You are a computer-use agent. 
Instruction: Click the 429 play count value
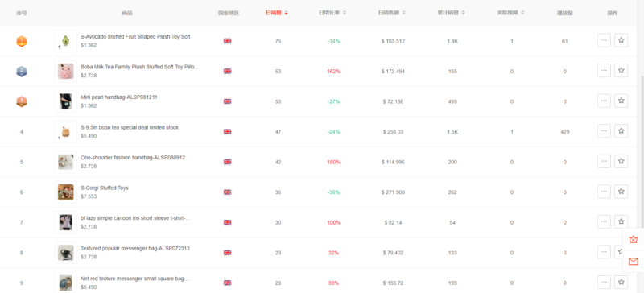pos(565,131)
